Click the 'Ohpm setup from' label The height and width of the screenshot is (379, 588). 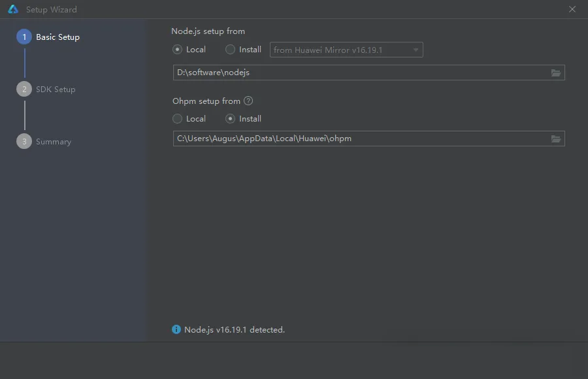point(206,101)
